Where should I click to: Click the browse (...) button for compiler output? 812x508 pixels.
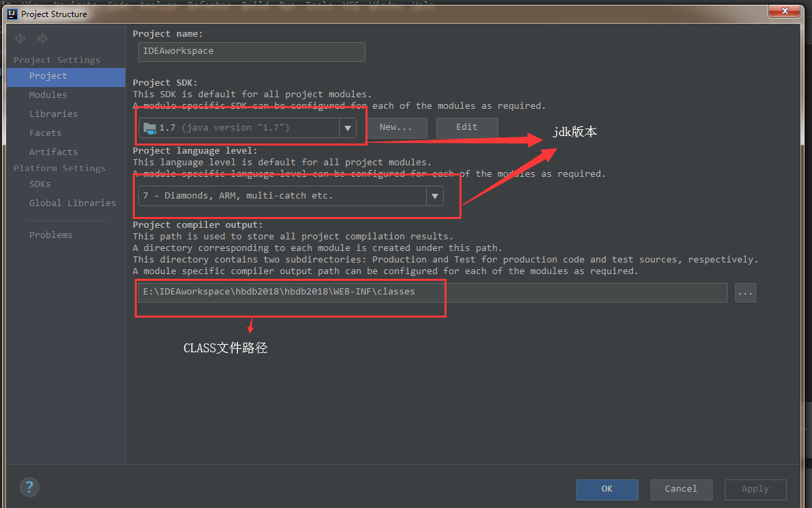click(745, 292)
